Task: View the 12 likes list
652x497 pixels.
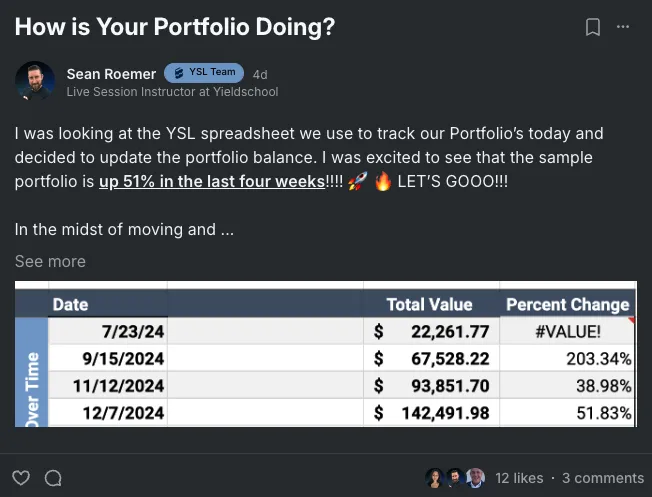Action: [520, 478]
